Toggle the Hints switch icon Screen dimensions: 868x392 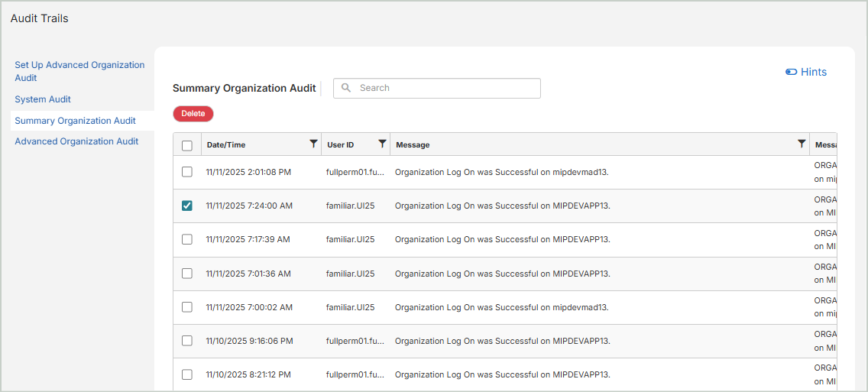[x=792, y=72]
